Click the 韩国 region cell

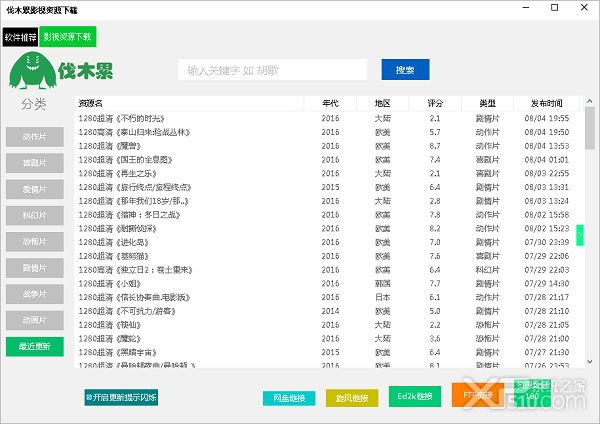pyautogui.click(x=383, y=284)
